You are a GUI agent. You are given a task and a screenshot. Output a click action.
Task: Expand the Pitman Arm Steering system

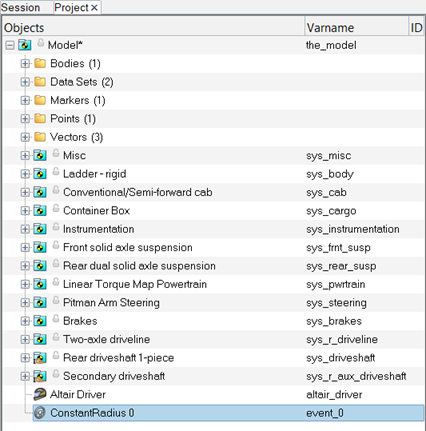[x=25, y=303]
